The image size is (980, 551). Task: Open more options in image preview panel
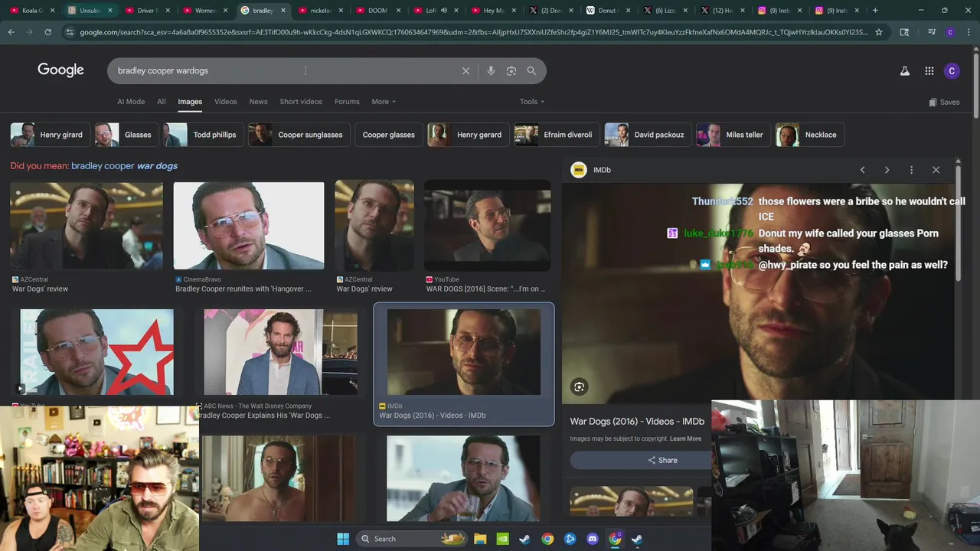pyautogui.click(x=911, y=170)
